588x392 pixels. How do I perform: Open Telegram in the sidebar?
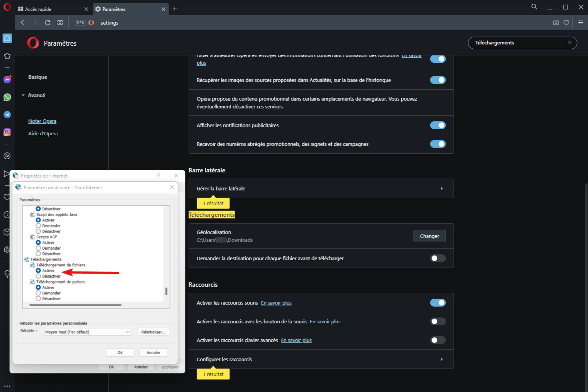coord(7,115)
